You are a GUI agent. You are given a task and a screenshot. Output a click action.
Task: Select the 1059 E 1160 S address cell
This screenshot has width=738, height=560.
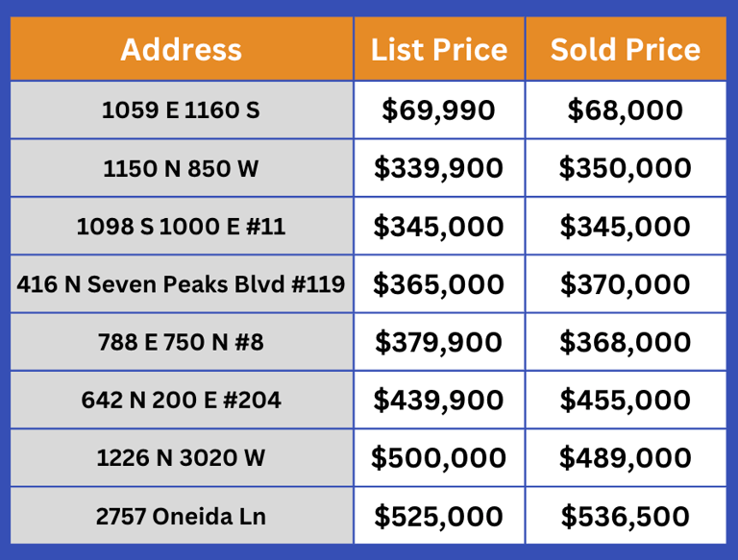(182, 110)
